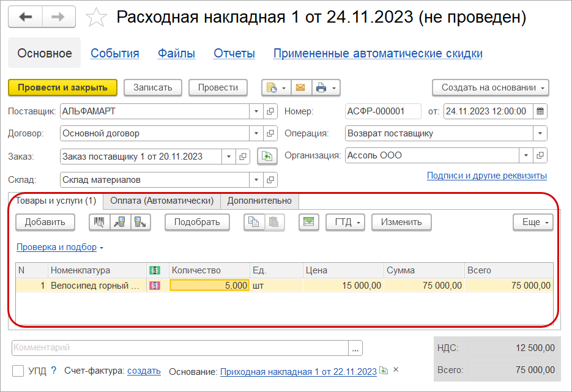Viewport: 572px width, 392px height.
Task: Click the green fill-by-order icon
Action: (x=266, y=156)
